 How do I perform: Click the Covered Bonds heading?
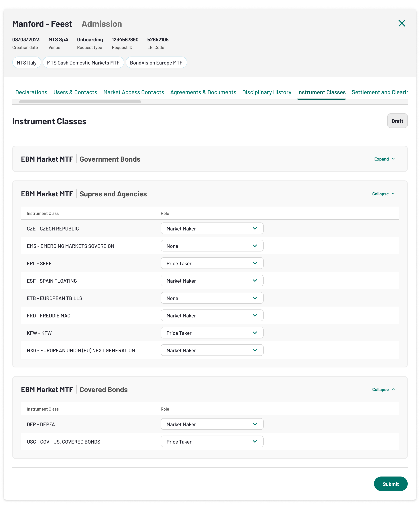coord(104,390)
